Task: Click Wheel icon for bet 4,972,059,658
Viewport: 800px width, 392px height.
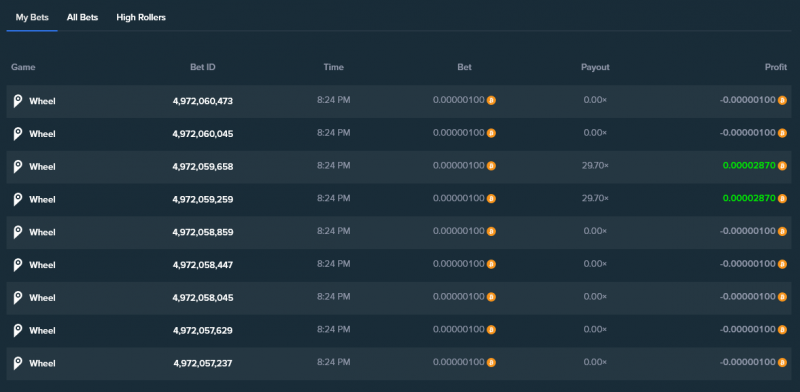Action: tap(18, 166)
